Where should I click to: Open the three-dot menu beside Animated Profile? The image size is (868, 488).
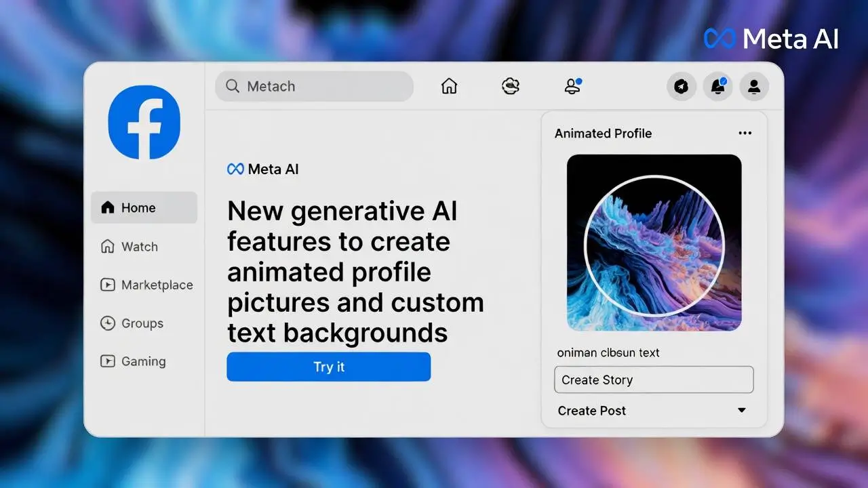745,134
